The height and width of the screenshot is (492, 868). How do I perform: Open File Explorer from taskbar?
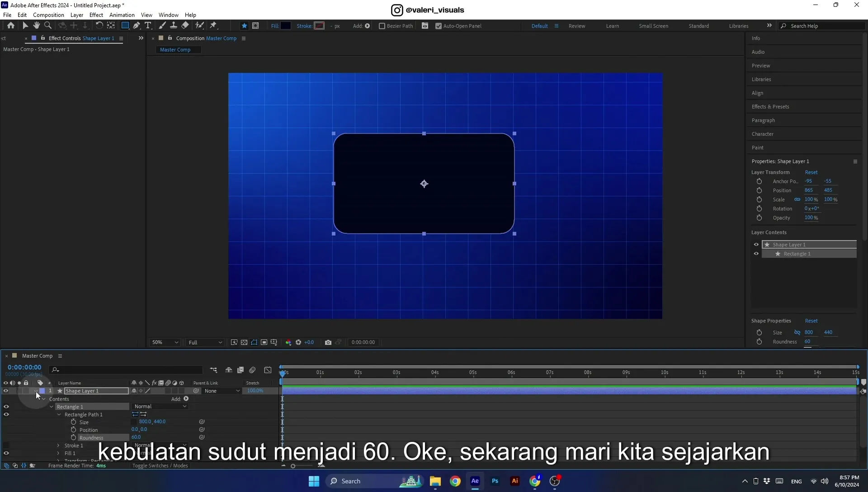435,481
